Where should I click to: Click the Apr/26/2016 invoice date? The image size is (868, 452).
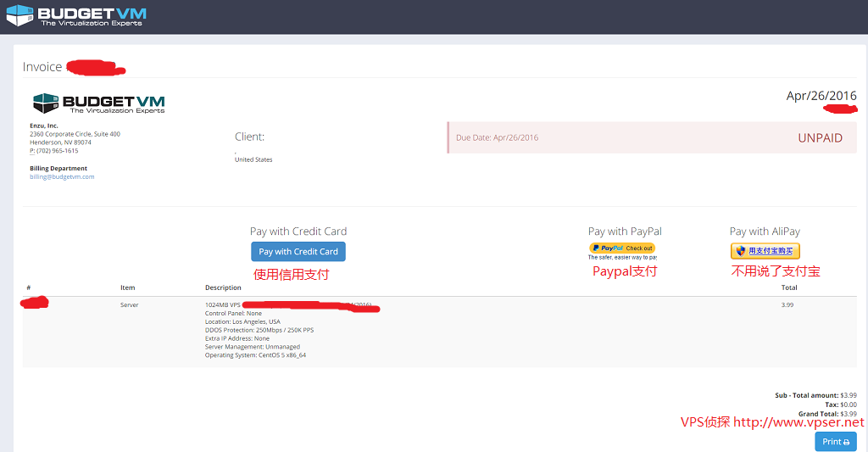(821, 96)
